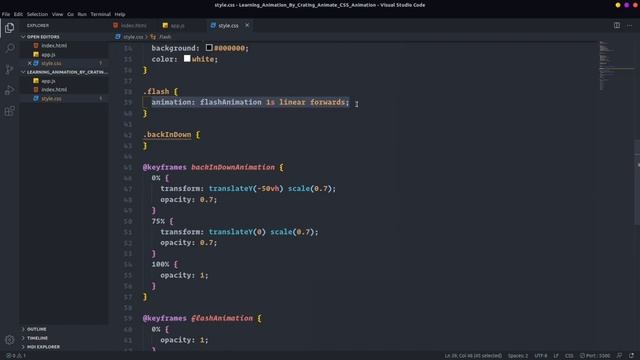This screenshot has width=640, height=360.
Task: Click errors and warnings count in status bar
Action: [x=16, y=356]
